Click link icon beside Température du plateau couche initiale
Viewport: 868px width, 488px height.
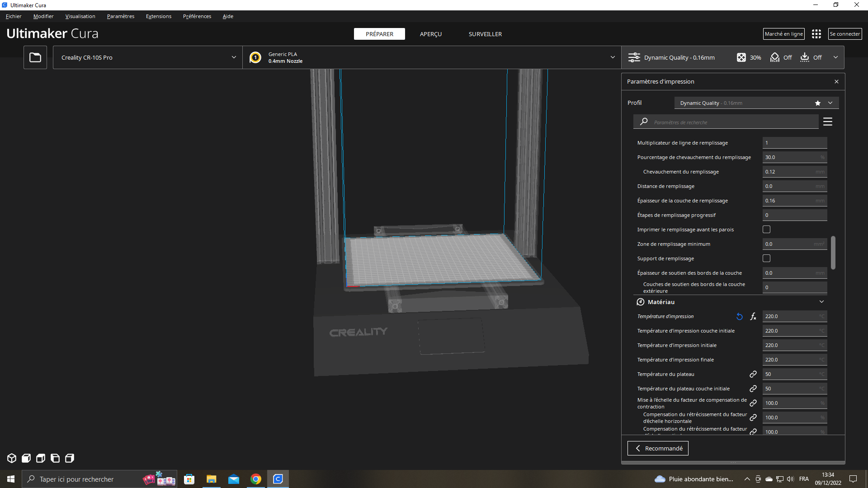[x=753, y=389]
